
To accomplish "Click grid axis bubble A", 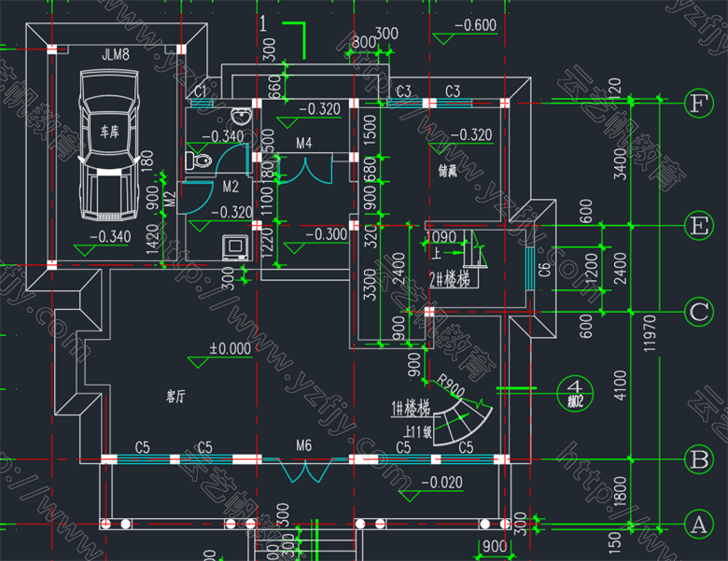I will pos(699,525).
